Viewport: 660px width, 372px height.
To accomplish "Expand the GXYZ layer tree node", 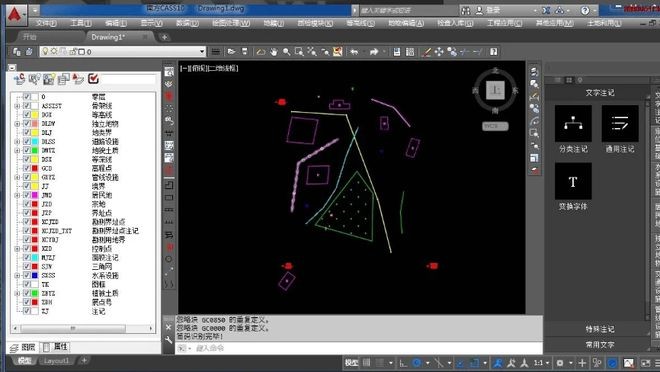I will point(17,177).
